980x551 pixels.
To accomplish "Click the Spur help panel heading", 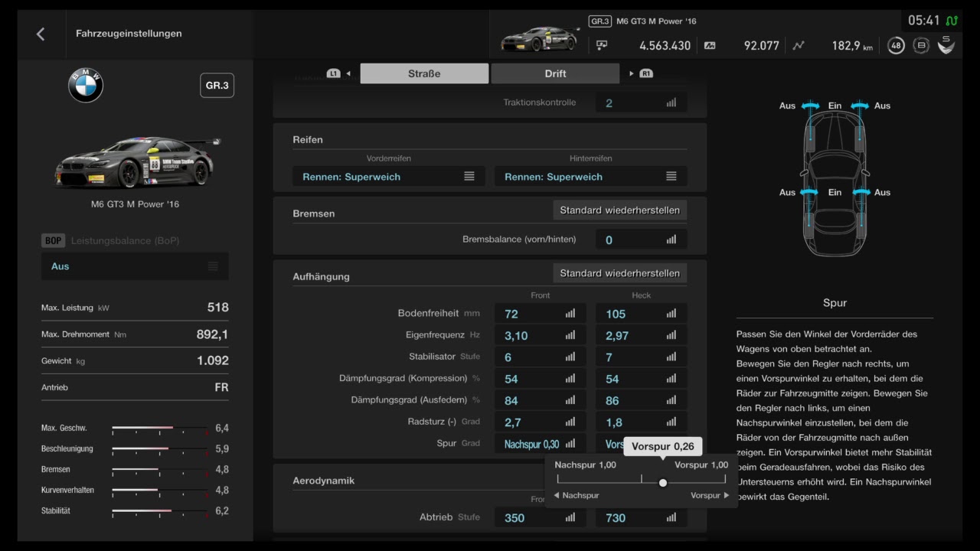I will 835,303.
